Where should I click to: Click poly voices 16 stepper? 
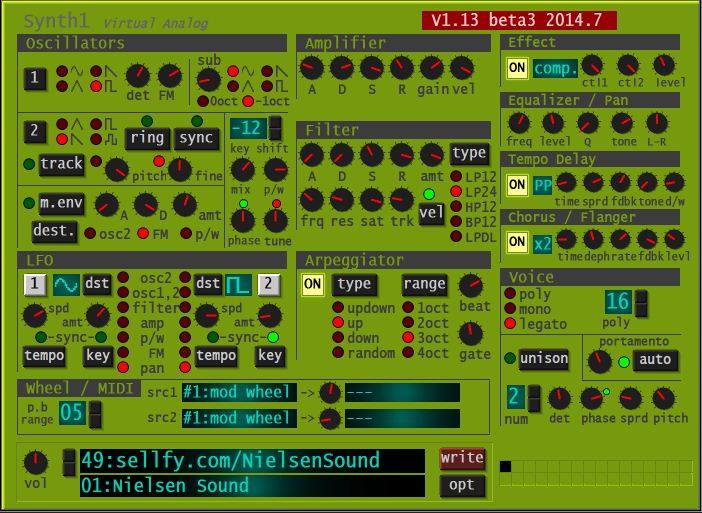click(x=641, y=303)
